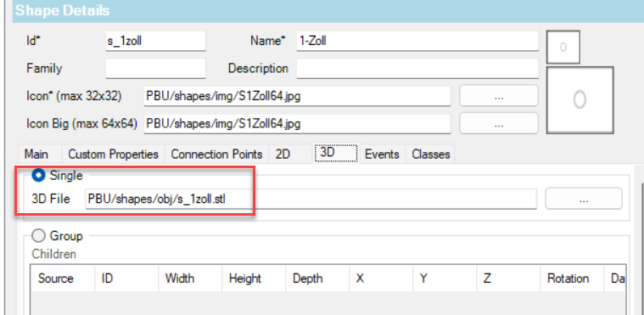The image size is (644, 315).
Task: Click the Width column header
Action: click(x=190, y=278)
